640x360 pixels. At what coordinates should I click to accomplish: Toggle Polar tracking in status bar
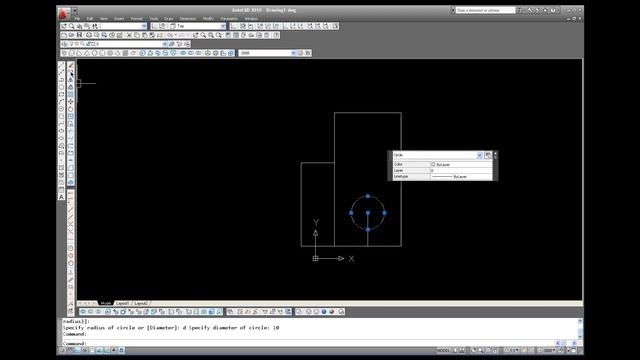pos(85,350)
